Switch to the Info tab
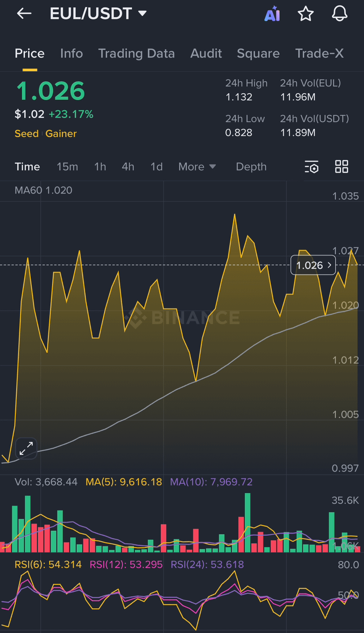This screenshot has height=633, width=364. pos(71,54)
